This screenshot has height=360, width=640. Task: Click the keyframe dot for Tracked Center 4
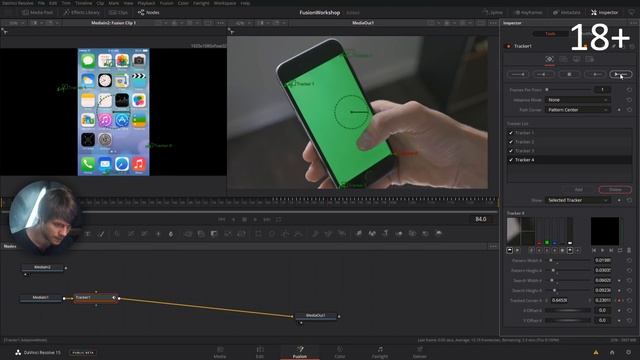619,300
